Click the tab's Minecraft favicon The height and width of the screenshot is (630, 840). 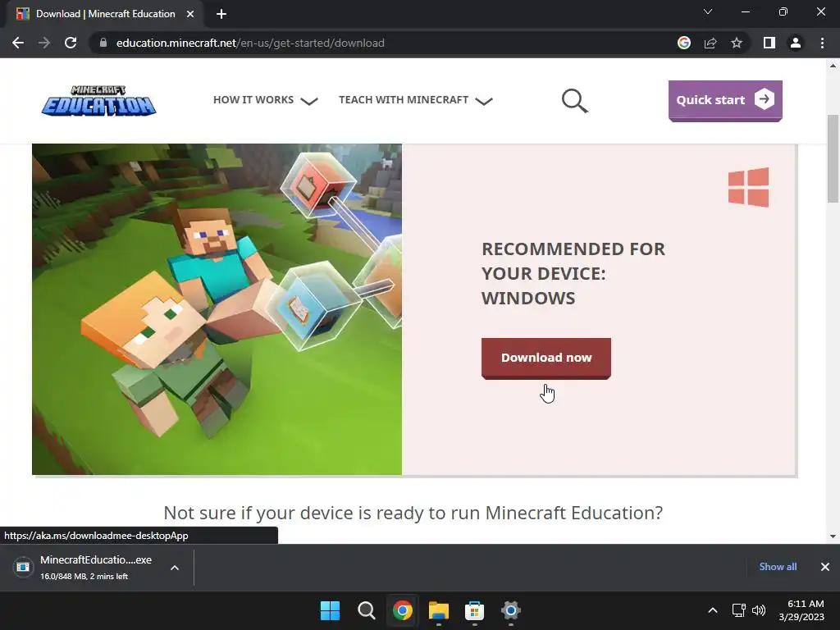[22, 14]
